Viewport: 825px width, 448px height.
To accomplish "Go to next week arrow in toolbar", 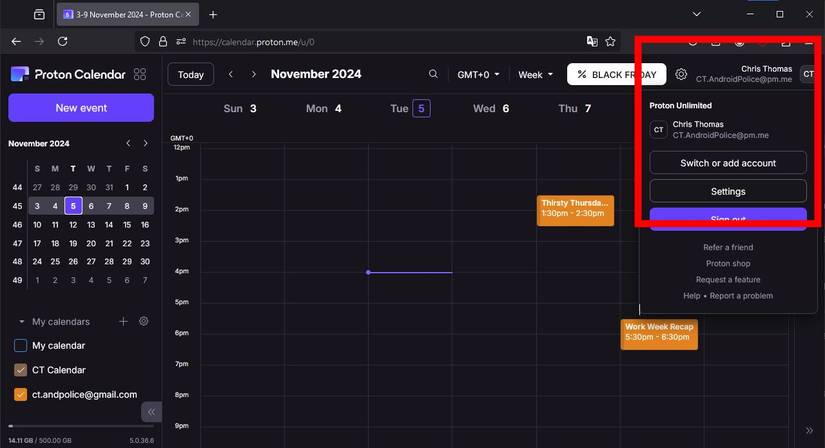I will (254, 74).
